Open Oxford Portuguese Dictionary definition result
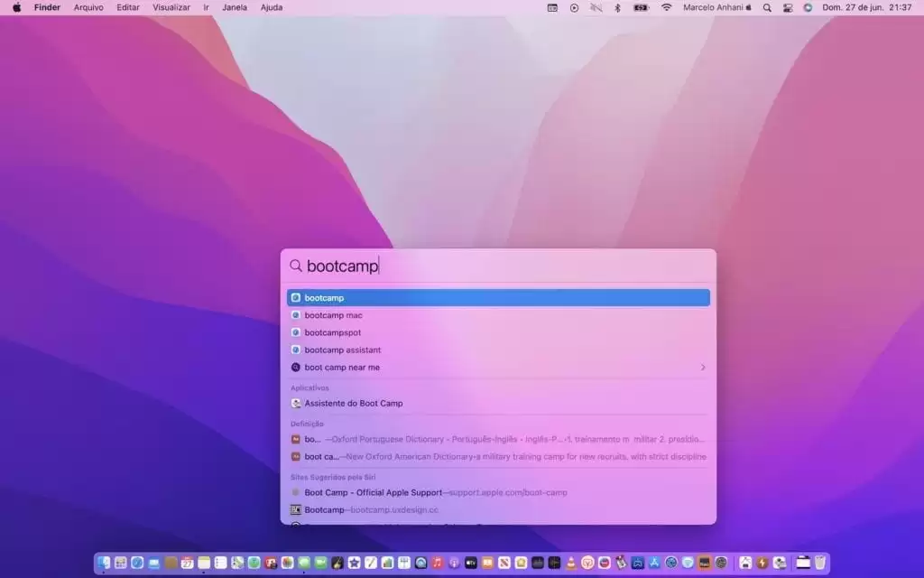The height and width of the screenshot is (578, 924). (498, 440)
